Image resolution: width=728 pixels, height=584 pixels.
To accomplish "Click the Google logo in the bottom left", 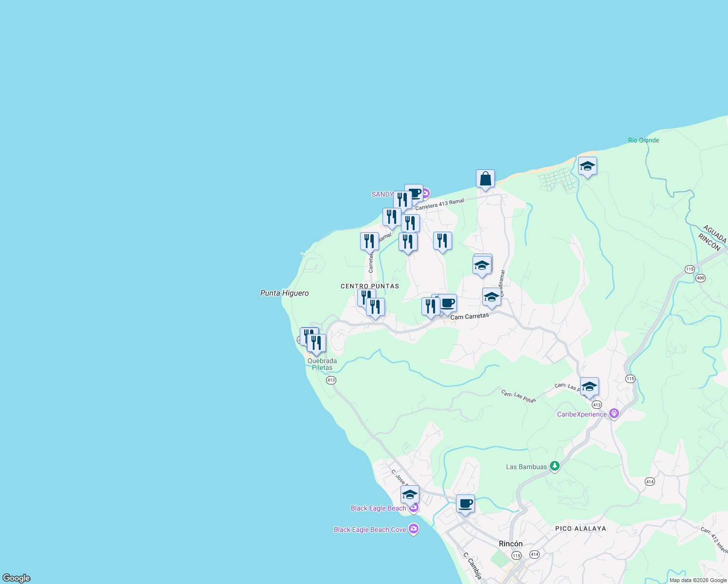I will point(16,579).
